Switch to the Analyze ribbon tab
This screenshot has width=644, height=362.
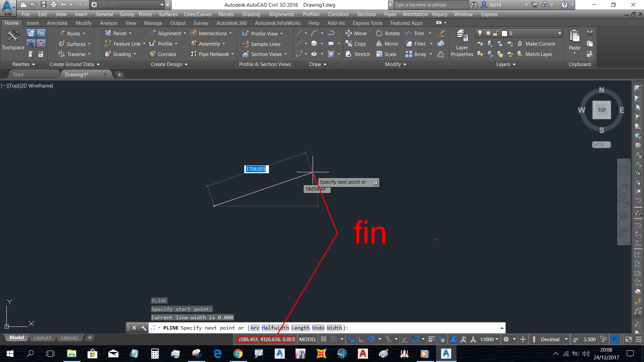click(x=108, y=23)
